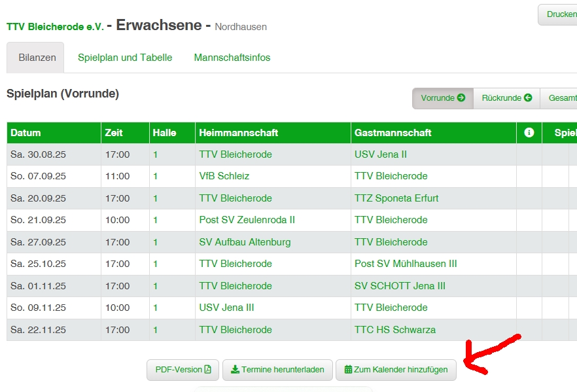This screenshot has height=392, width=577.
Task: Click Termine herunterladen button
Action: click(277, 370)
